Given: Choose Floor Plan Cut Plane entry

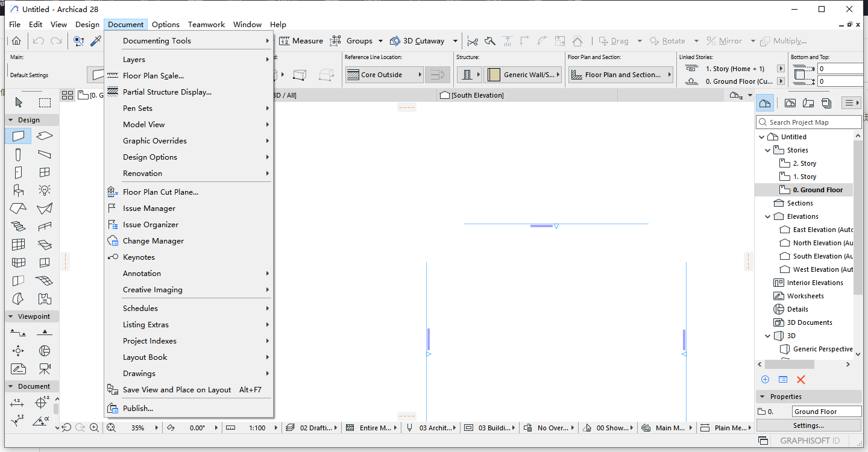Looking at the screenshot, I should tap(188, 192).
